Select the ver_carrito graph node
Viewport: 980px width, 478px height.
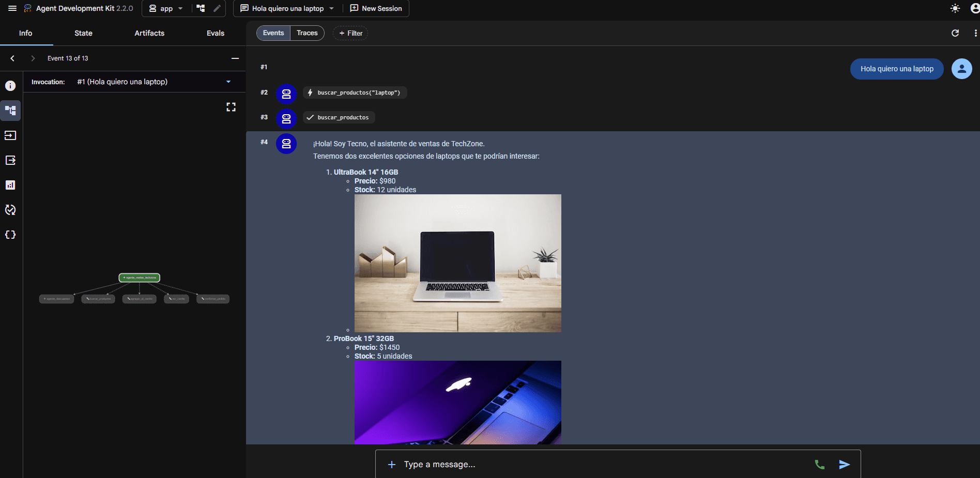176,299
